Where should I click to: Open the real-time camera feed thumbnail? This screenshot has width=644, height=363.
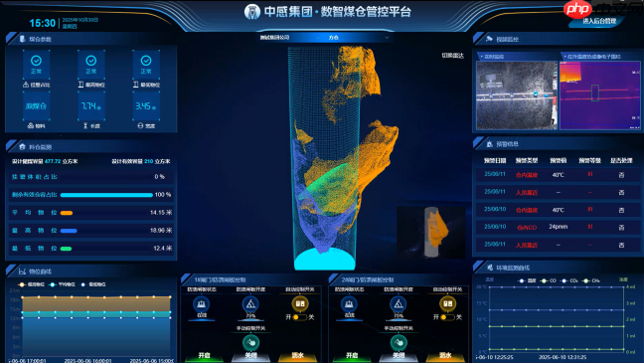[x=517, y=95]
